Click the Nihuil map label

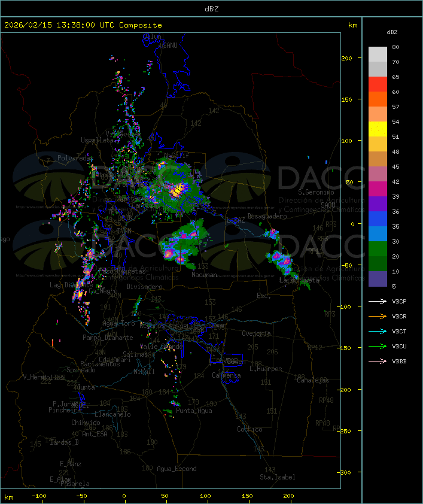[144, 372]
